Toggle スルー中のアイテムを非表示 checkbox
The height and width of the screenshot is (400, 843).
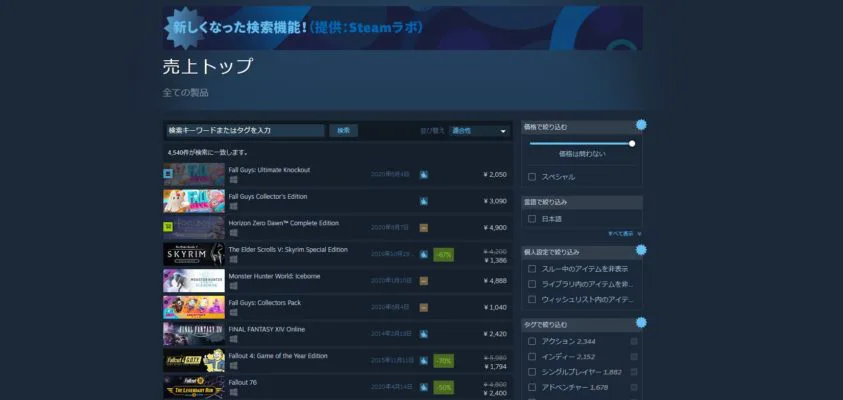[x=532, y=269]
